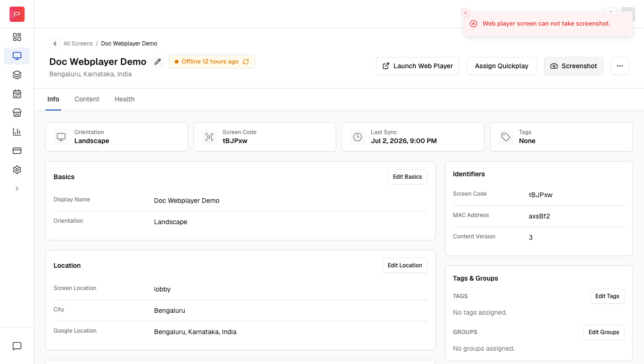
Task: Go back using the arrow beside All Screens
Action: 55,44
